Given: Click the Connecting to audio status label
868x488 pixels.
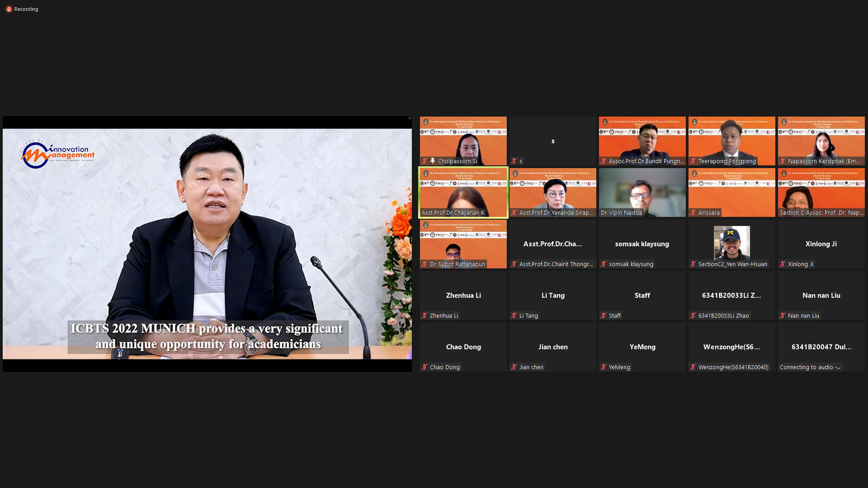Looking at the screenshot, I should click(x=809, y=367).
